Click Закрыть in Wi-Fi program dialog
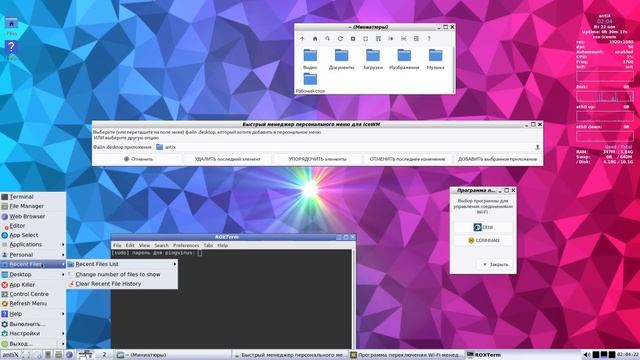The height and width of the screenshot is (360, 640). click(x=495, y=264)
